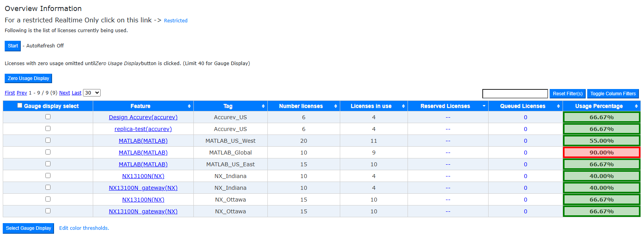
Task: Click the MATLAB_US_West tag cell
Action: click(x=231, y=141)
